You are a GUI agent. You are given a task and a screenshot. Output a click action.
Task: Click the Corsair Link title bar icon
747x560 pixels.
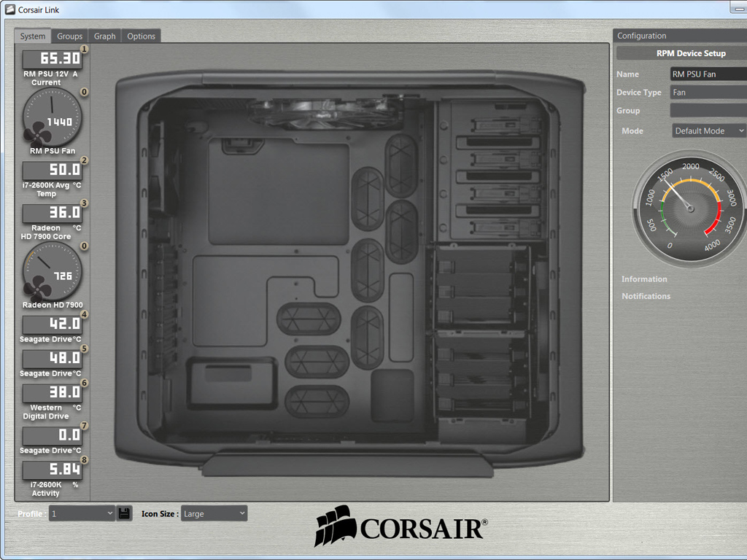[x=9, y=9]
